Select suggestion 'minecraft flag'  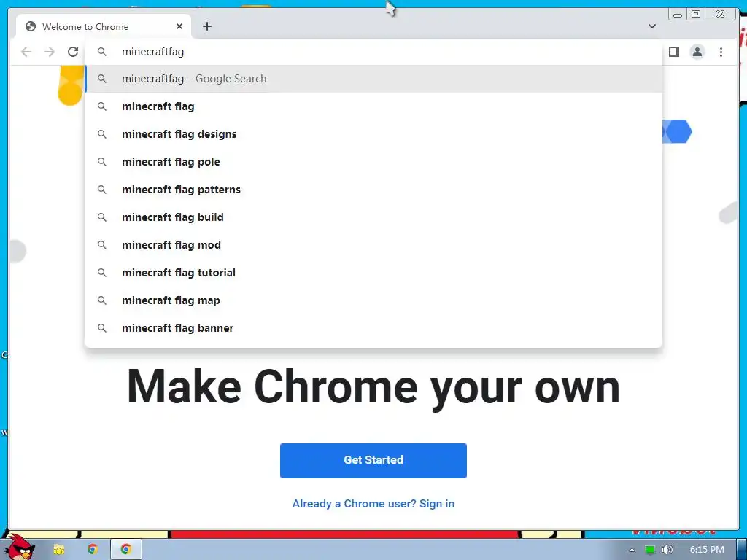[373, 106]
